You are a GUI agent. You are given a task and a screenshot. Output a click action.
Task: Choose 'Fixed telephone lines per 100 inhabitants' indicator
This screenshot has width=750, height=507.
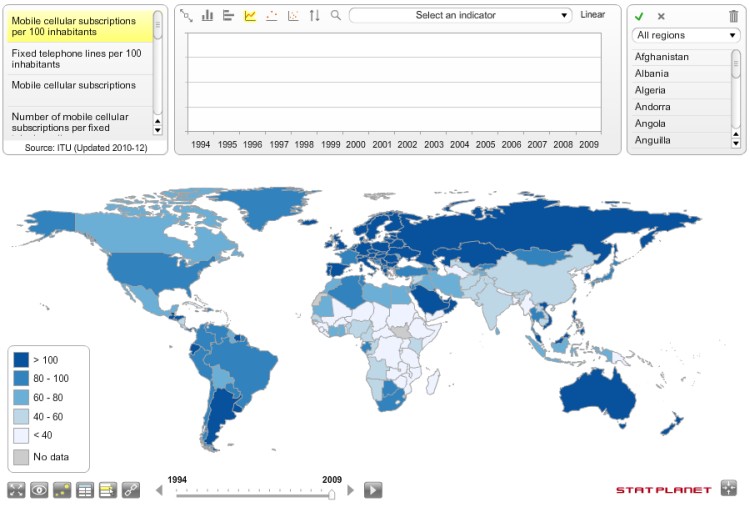click(78, 58)
